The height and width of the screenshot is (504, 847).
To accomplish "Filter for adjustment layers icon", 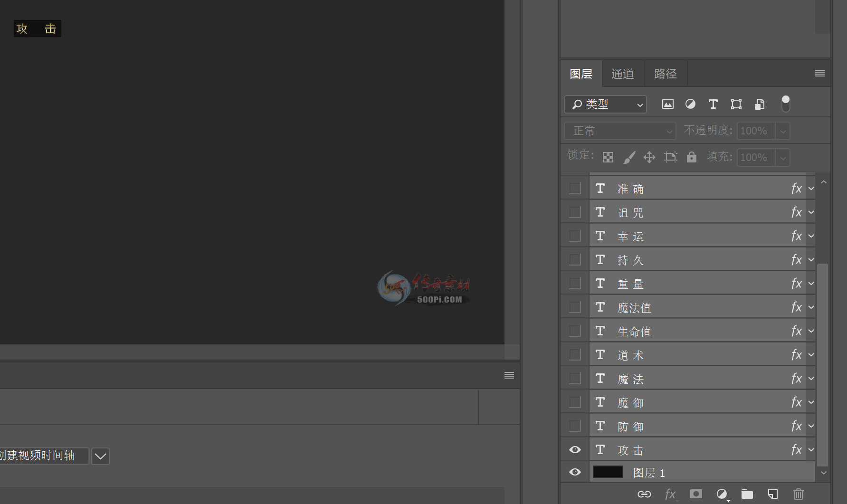I will (690, 105).
